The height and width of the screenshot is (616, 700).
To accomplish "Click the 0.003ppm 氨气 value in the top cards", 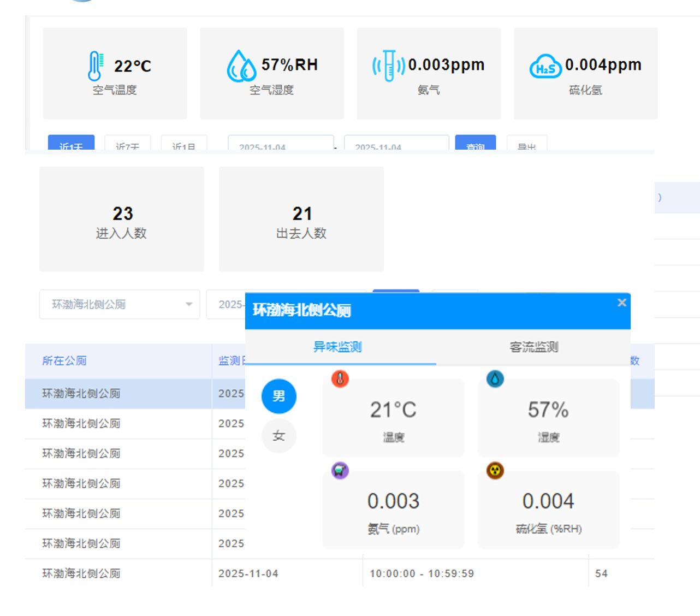I will tap(446, 64).
